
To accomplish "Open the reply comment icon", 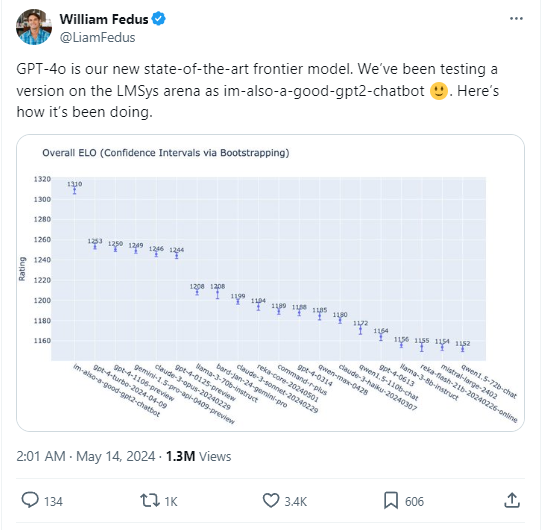I will (30, 500).
